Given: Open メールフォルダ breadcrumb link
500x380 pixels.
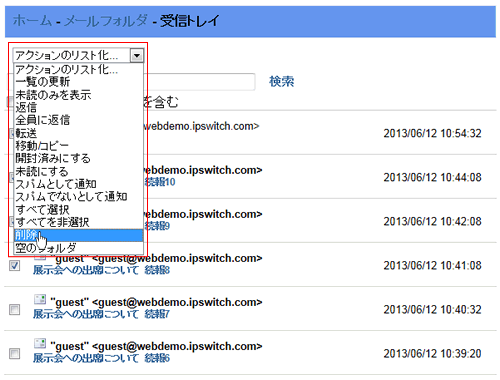Looking at the screenshot, I should (105, 21).
